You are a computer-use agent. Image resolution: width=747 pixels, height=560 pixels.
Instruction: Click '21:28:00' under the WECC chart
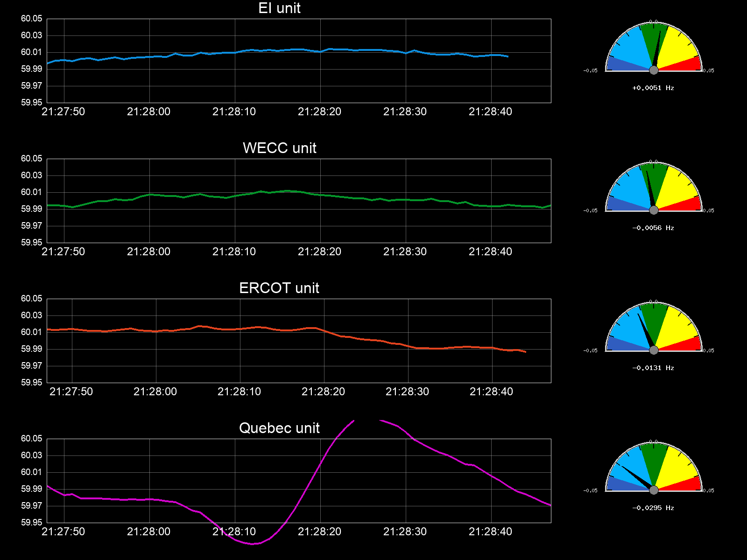[149, 252]
